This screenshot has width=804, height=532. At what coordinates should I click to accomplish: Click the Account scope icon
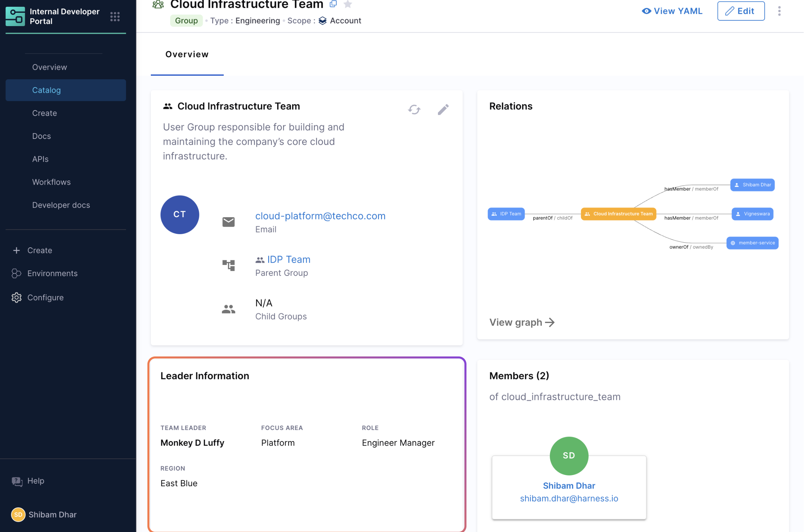pos(322,21)
